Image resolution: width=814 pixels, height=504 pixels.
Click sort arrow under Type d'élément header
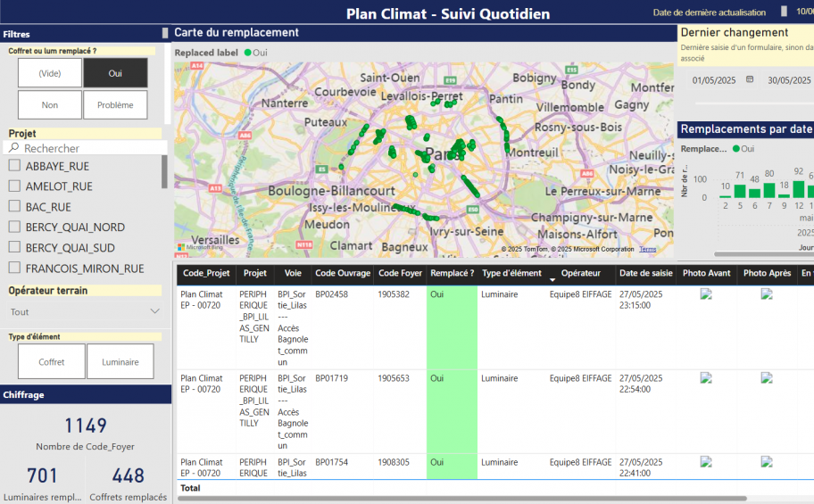pos(552,280)
